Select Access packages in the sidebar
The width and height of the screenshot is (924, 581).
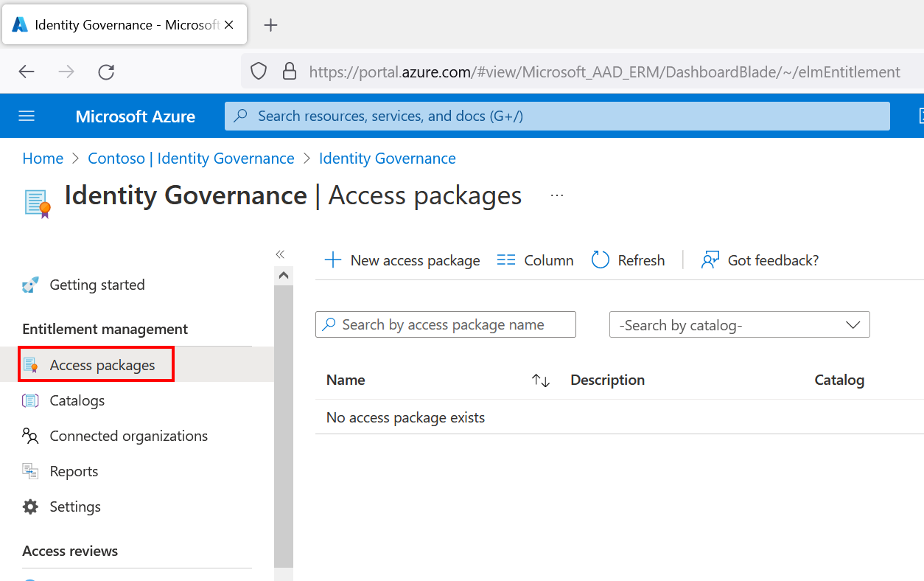tap(102, 365)
